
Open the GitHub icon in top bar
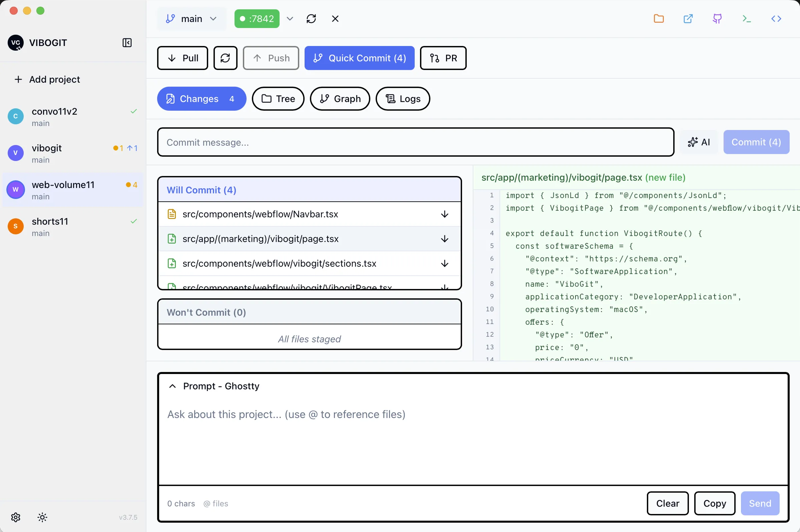click(717, 19)
